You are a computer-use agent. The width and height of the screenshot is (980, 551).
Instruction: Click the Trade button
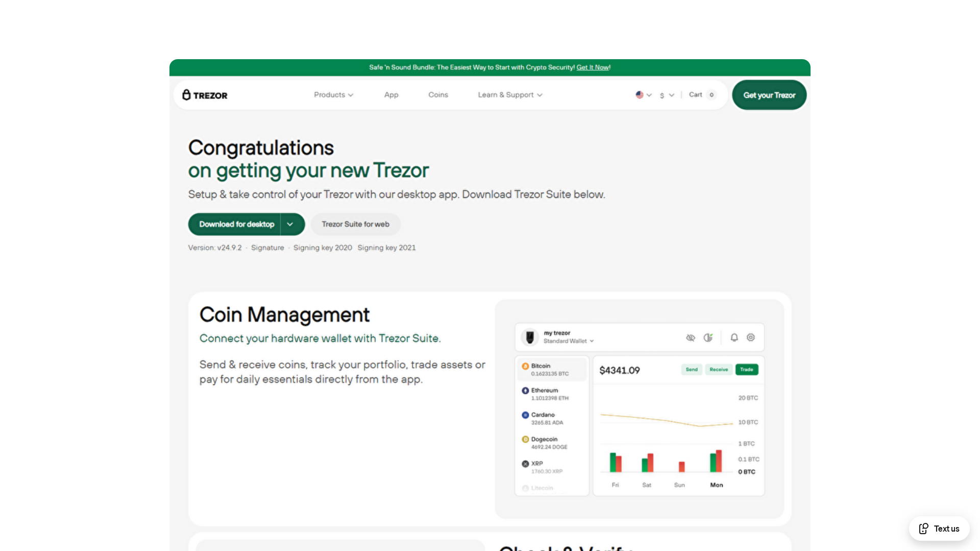pyautogui.click(x=747, y=369)
